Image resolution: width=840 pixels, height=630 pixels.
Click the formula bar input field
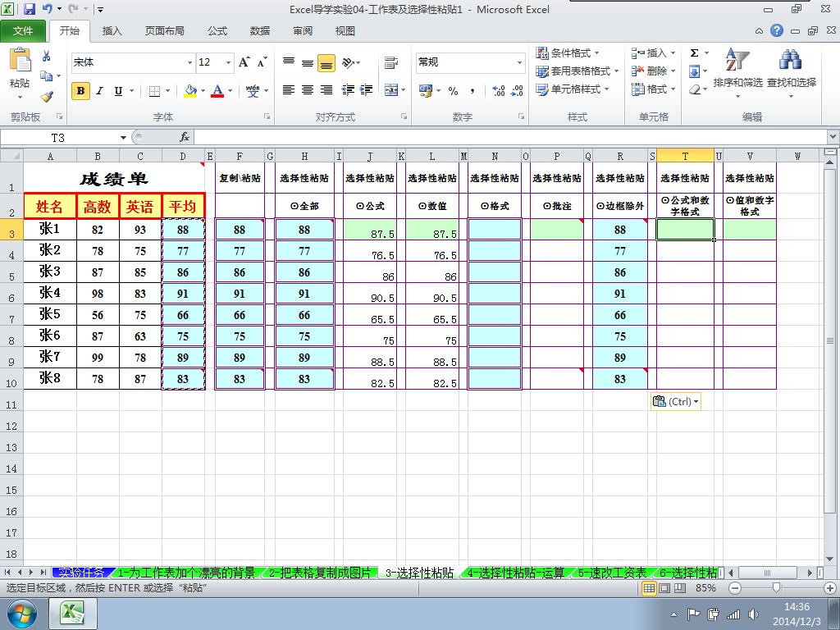pyautogui.click(x=510, y=138)
